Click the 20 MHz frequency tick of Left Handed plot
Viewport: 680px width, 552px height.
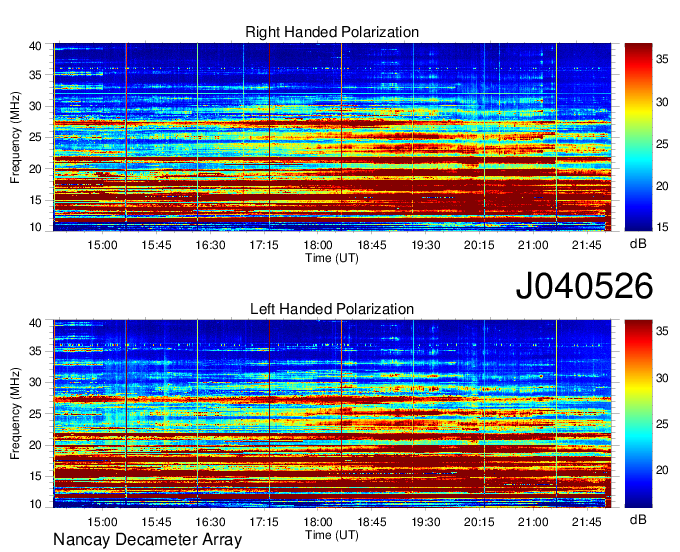point(36,445)
